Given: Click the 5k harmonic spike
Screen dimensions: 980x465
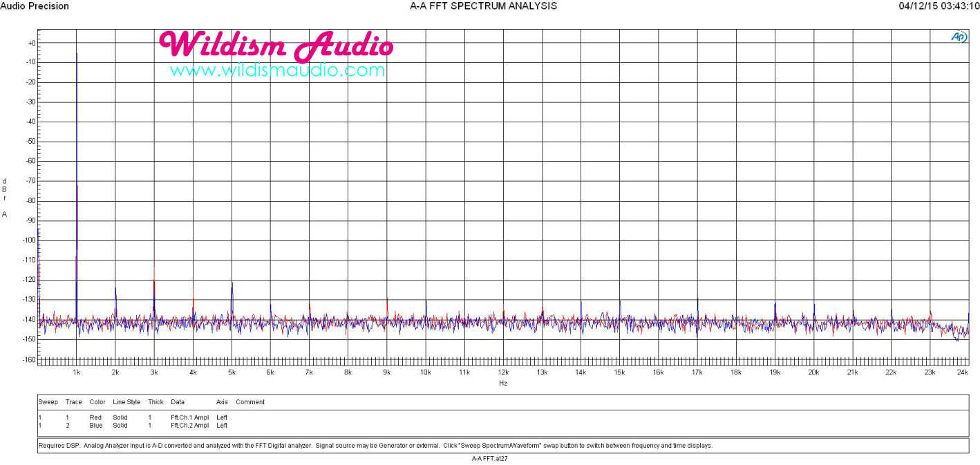Looking at the screenshot, I should point(232,285).
